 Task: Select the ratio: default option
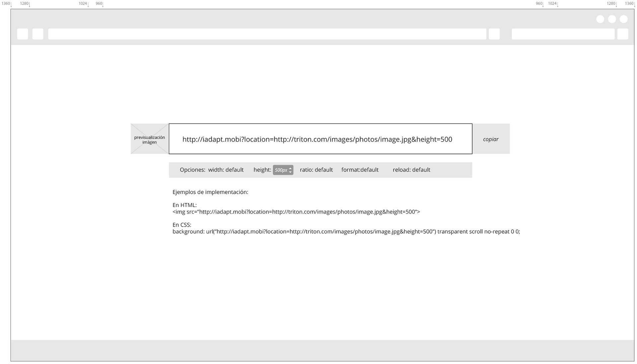(316, 170)
